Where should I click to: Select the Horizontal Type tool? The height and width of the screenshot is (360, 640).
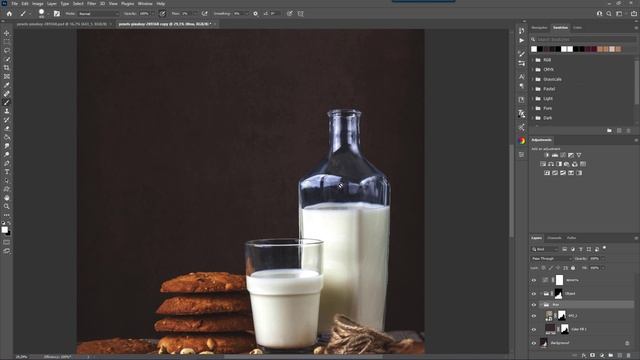7,172
